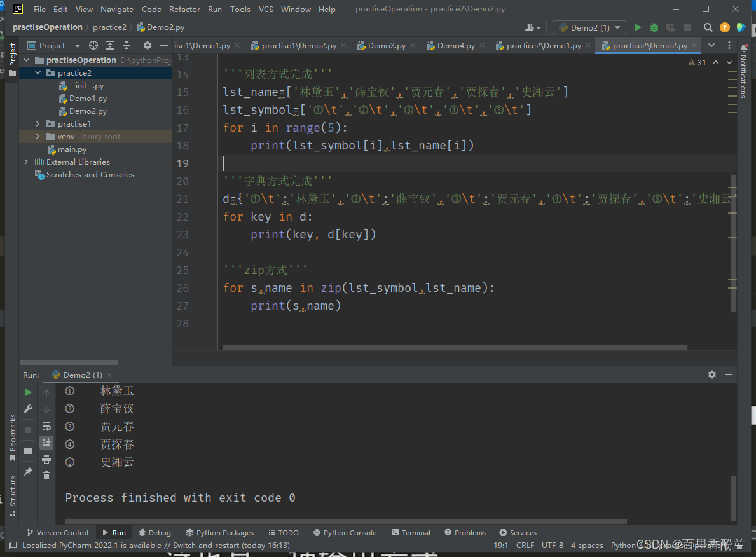Open Demo2 (1) run configuration dropdown
Image resolution: width=756 pixels, height=557 pixels.
589,27
